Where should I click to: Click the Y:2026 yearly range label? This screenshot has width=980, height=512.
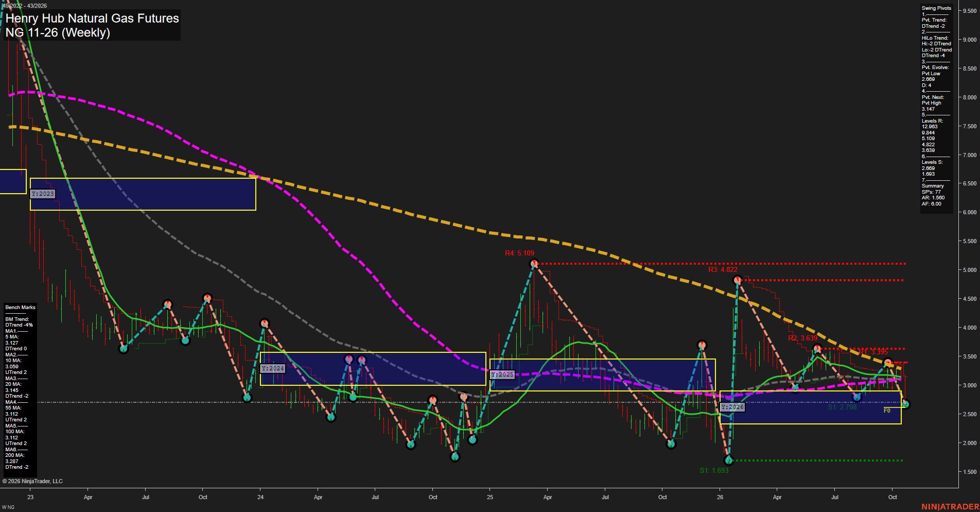coord(732,407)
